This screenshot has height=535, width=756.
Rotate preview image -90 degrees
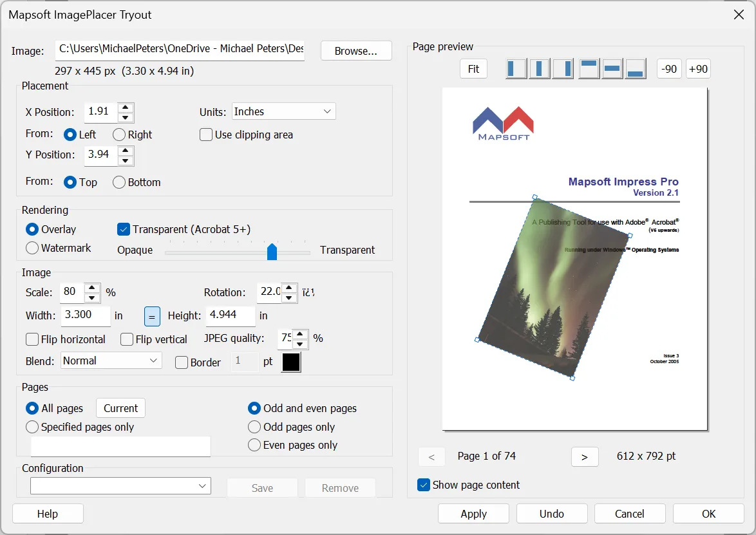(x=668, y=68)
